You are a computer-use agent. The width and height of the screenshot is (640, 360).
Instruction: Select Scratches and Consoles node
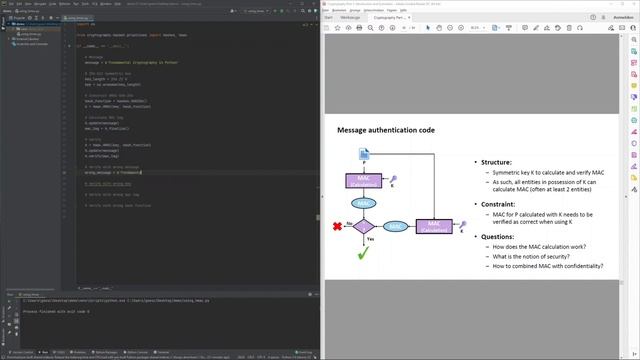pos(30,44)
